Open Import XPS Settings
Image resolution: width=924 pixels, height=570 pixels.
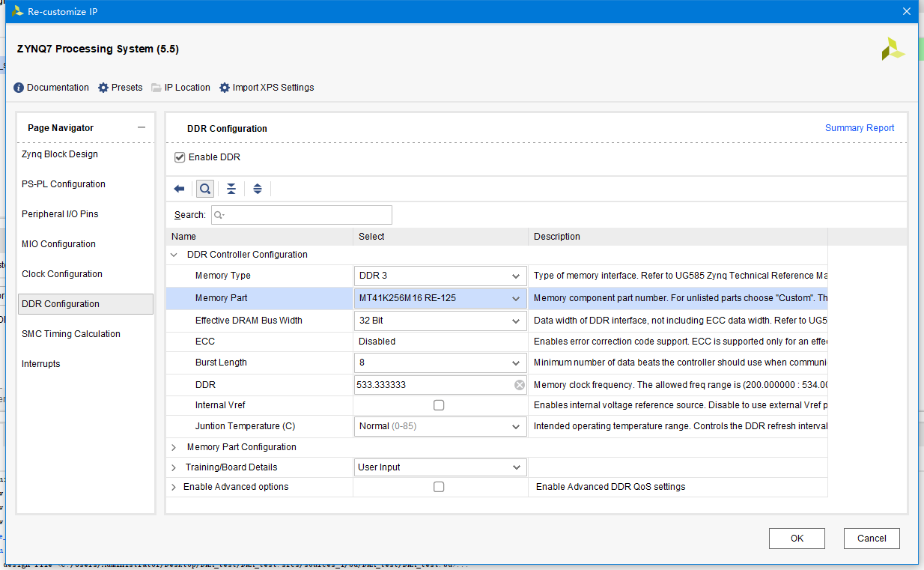point(267,88)
